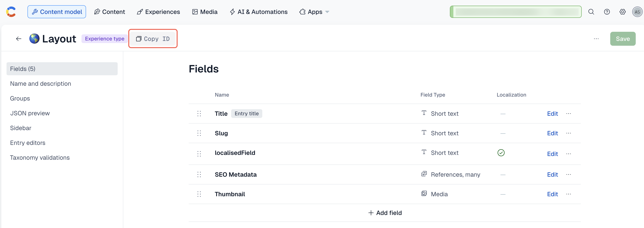Click the Copy ID button
Image resolution: width=644 pixels, height=228 pixels.
pos(153,39)
